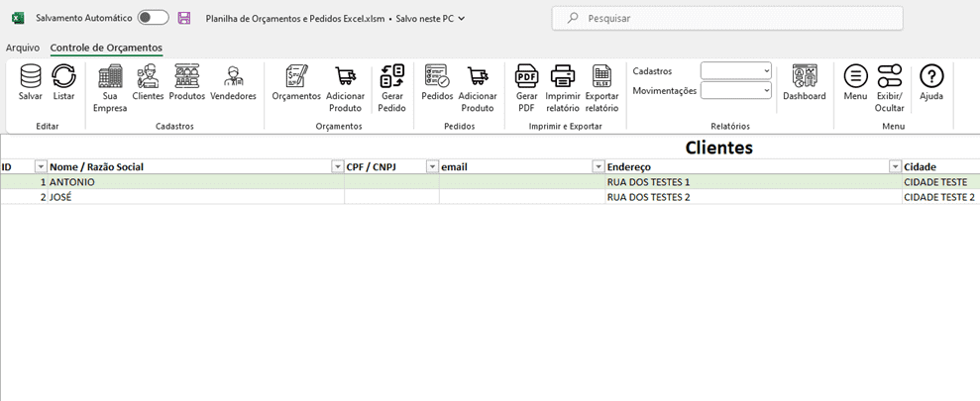
Task: Open the Dashboard icon
Action: click(x=805, y=76)
